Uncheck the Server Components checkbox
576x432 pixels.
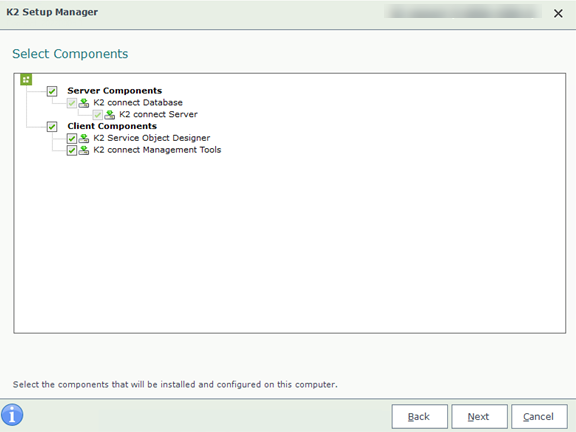click(x=52, y=91)
